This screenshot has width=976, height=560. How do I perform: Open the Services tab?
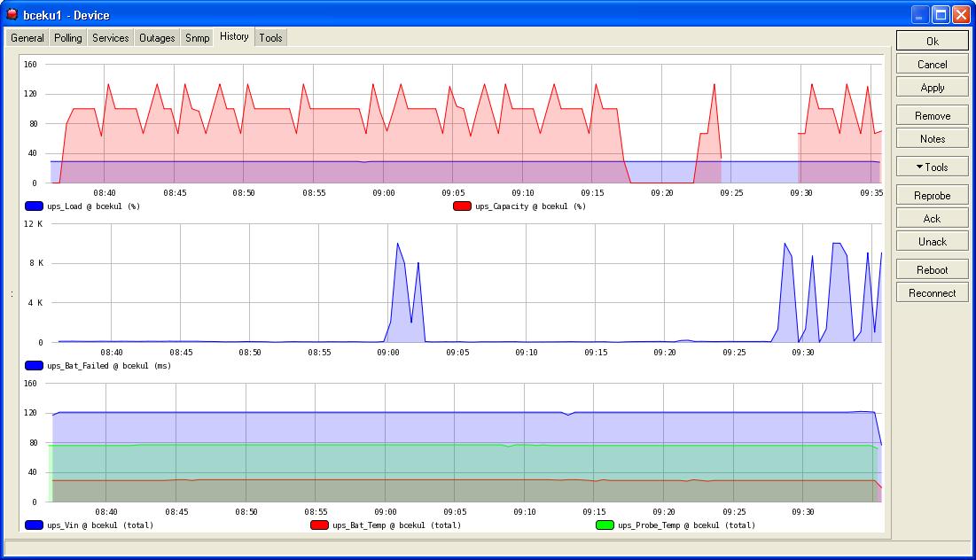[x=110, y=38]
